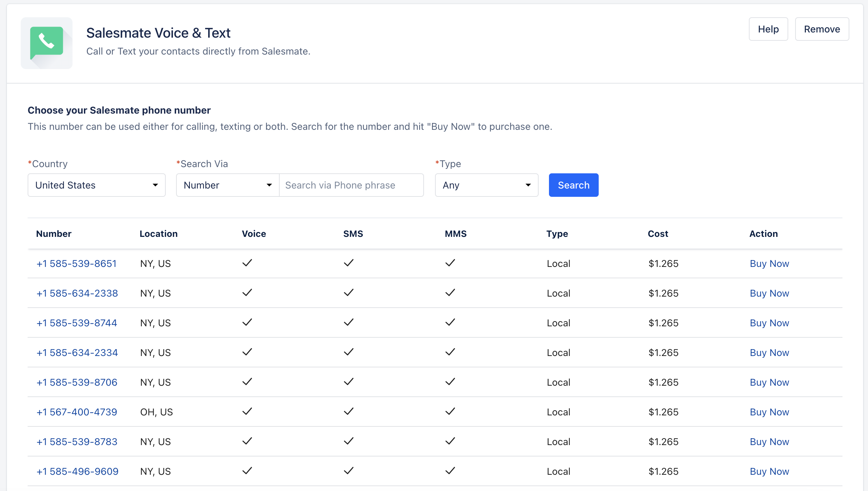Click the Voice checkmark for +1 585-496-9609
Screen dimensions: 868x491
coord(247,471)
